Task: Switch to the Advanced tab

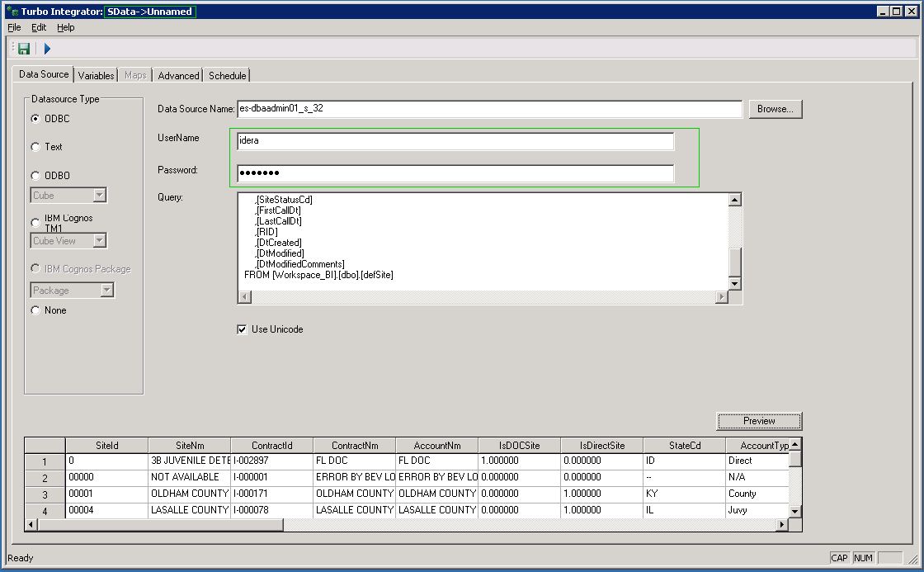Action: pyautogui.click(x=178, y=75)
